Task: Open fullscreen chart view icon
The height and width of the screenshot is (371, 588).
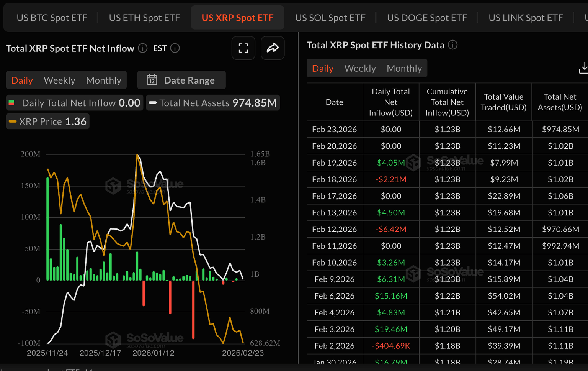Action: pos(243,48)
